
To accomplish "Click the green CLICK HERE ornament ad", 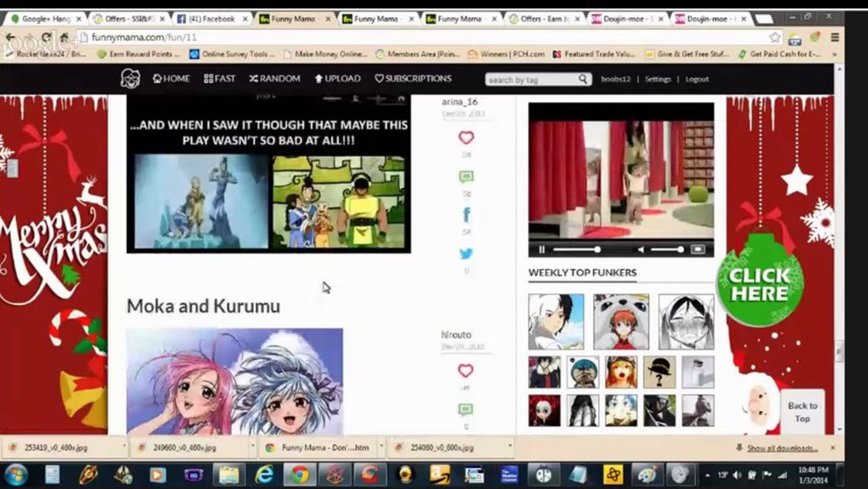I will point(759,280).
